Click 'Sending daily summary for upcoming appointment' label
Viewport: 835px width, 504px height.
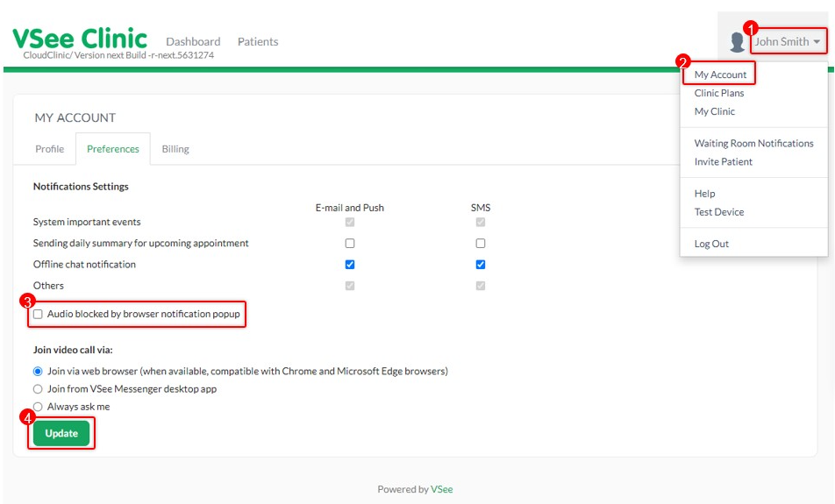pos(140,243)
